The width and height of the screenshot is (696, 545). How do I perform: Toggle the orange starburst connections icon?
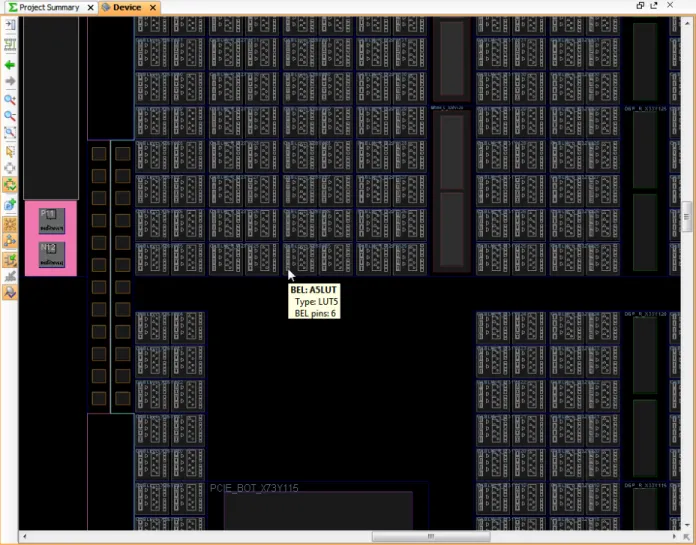click(x=10, y=225)
